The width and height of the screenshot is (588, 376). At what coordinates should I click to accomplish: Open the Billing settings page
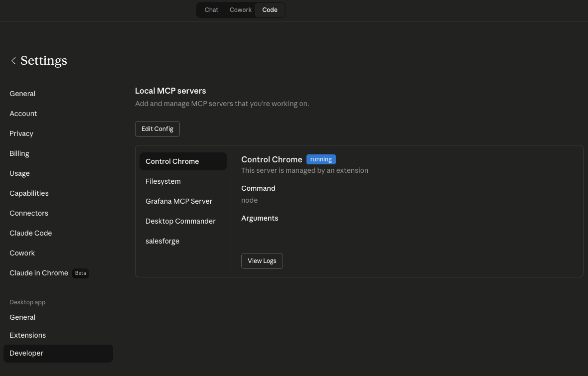(19, 153)
